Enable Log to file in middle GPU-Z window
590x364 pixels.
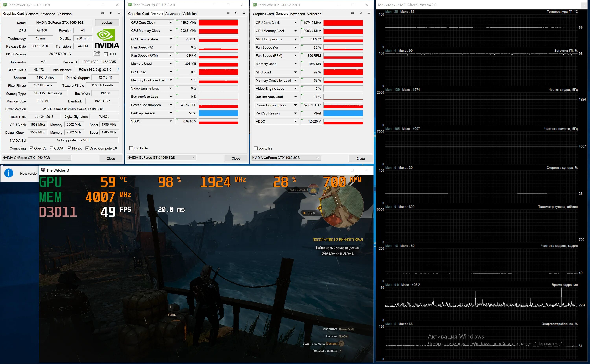click(x=131, y=148)
